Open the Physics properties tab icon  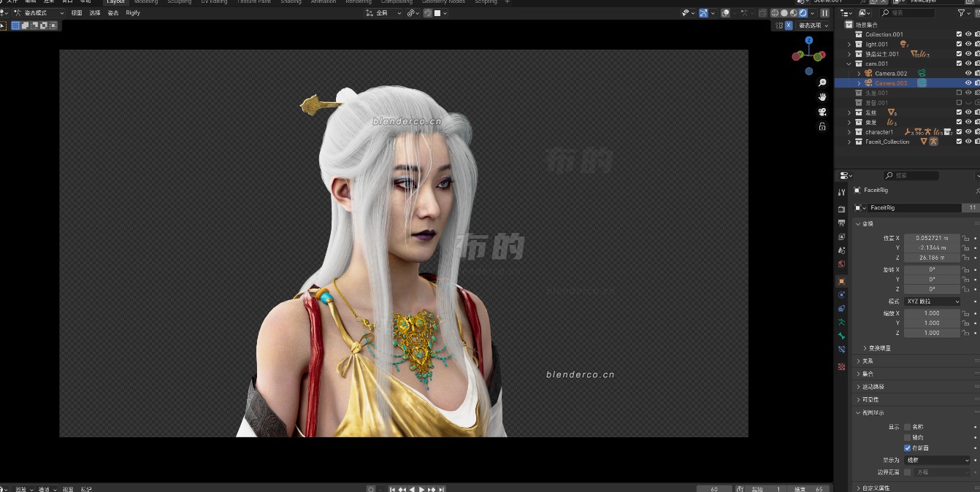click(x=841, y=295)
